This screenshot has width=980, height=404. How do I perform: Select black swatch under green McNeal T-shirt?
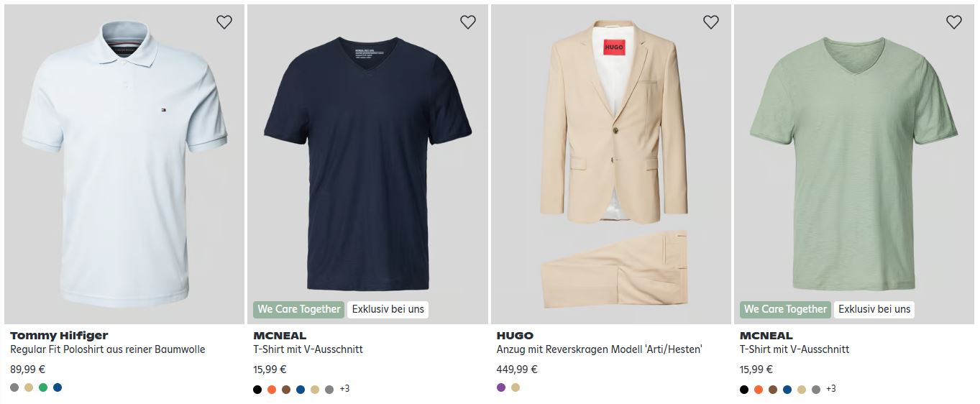(744, 390)
